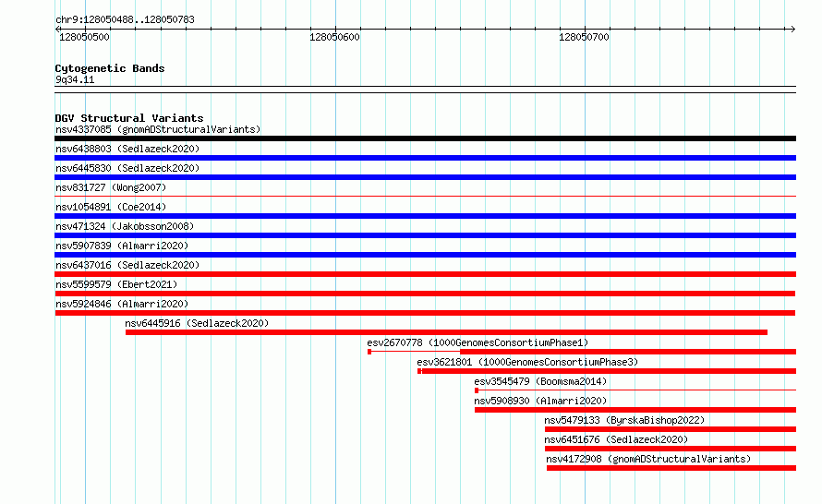Click the red bar under nsv4172908
822x504 pixels.
click(671, 468)
